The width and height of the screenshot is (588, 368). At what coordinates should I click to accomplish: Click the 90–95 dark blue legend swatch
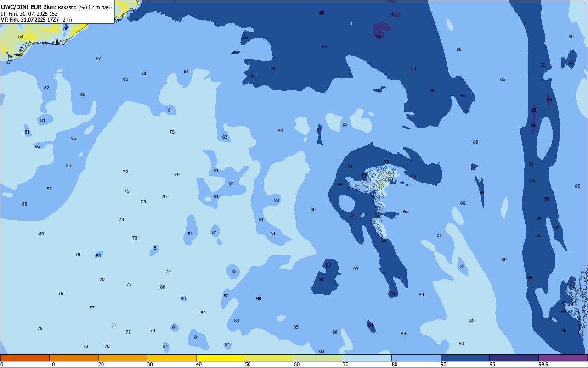click(x=465, y=357)
